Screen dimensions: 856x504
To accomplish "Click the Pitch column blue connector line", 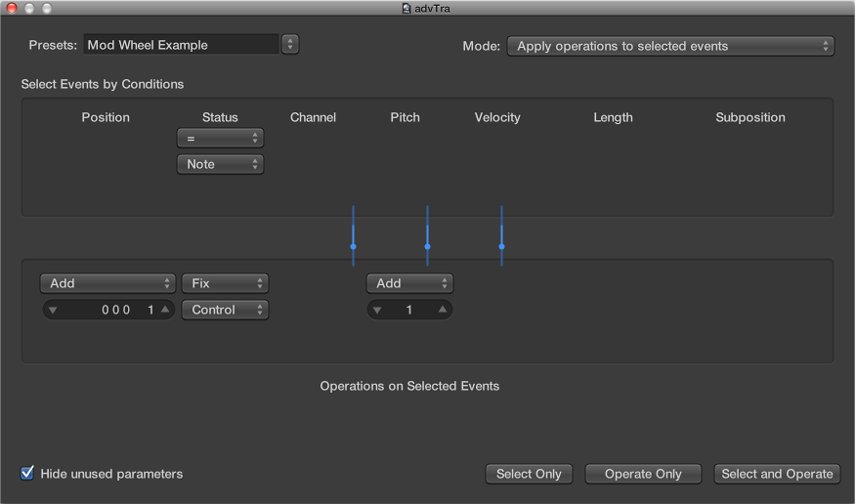I will point(427,235).
